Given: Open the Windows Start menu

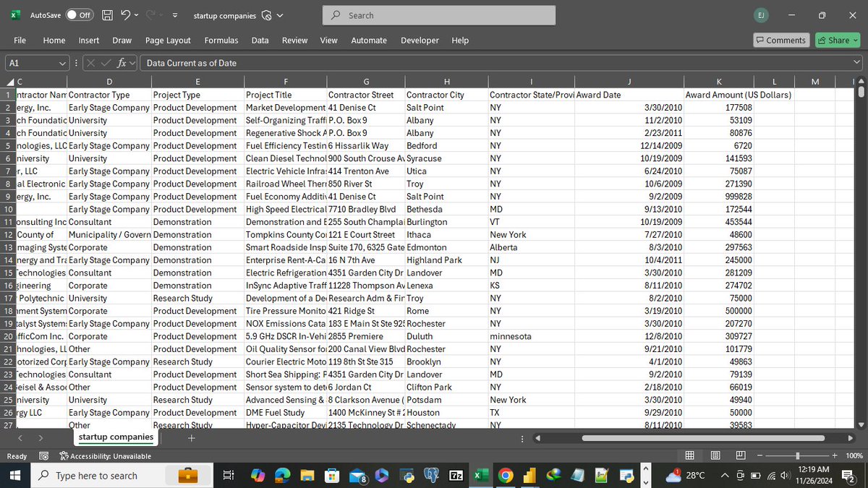Looking at the screenshot, I should point(17,475).
